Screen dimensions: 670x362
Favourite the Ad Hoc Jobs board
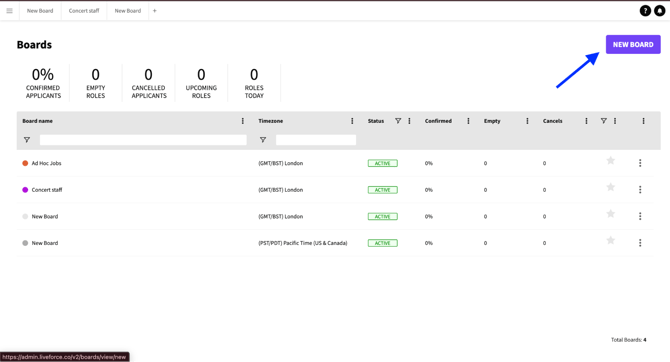[611, 161]
